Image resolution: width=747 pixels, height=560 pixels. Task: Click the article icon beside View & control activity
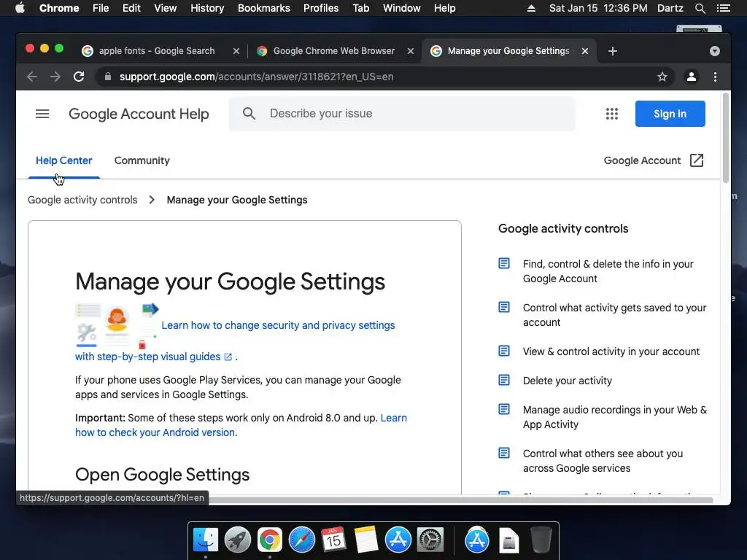(x=504, y=351)
